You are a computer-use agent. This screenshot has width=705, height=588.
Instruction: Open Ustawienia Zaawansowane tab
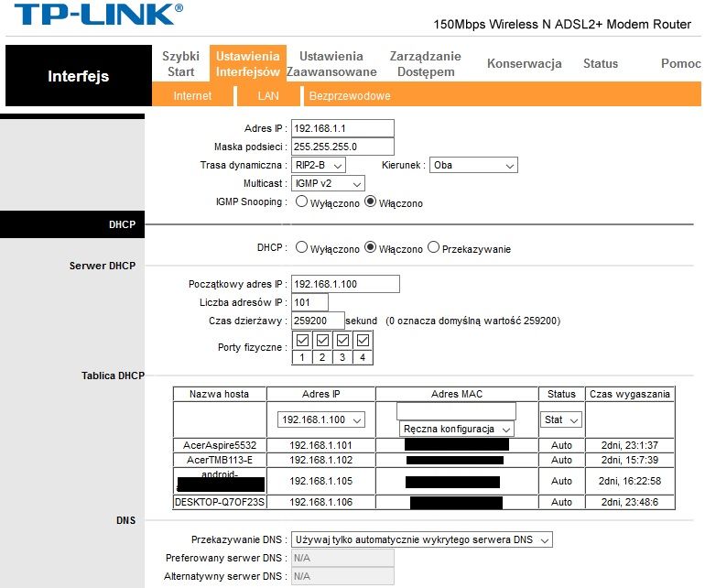tap(331, 63)
